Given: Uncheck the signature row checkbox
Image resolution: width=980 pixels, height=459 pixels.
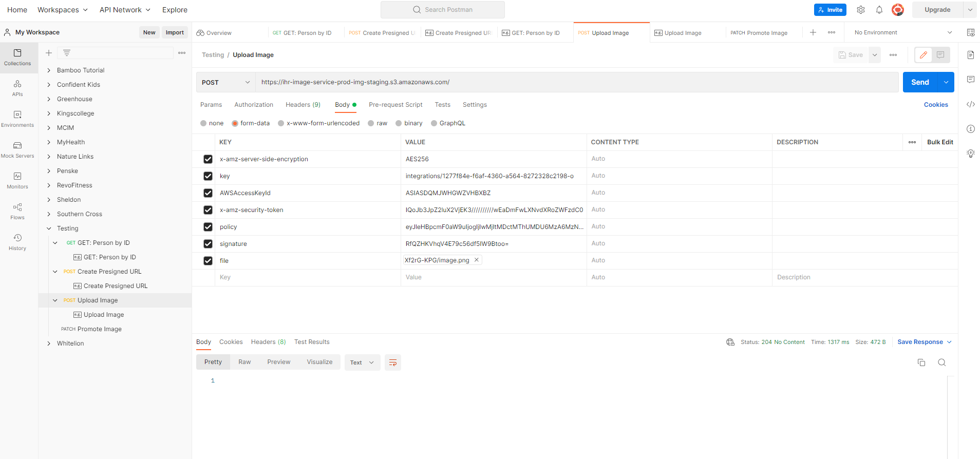Looking at the screenshot, I should 208,244.
